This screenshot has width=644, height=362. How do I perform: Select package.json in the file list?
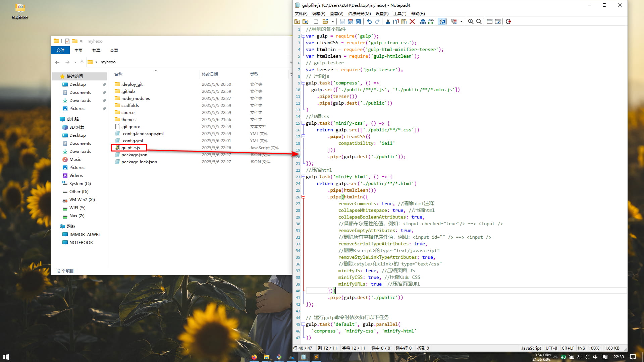(x=134, y=155)
